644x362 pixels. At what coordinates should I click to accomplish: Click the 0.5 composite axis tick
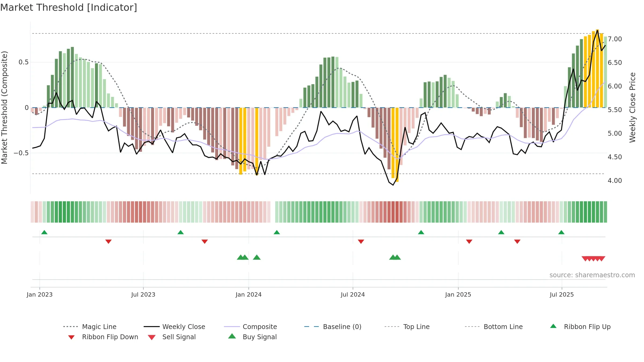tap(24, 62)
